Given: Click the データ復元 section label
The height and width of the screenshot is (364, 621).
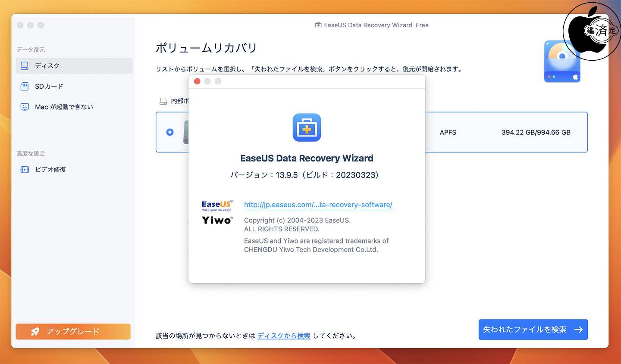Looking at the screenshot, I should tap(31, 50).
